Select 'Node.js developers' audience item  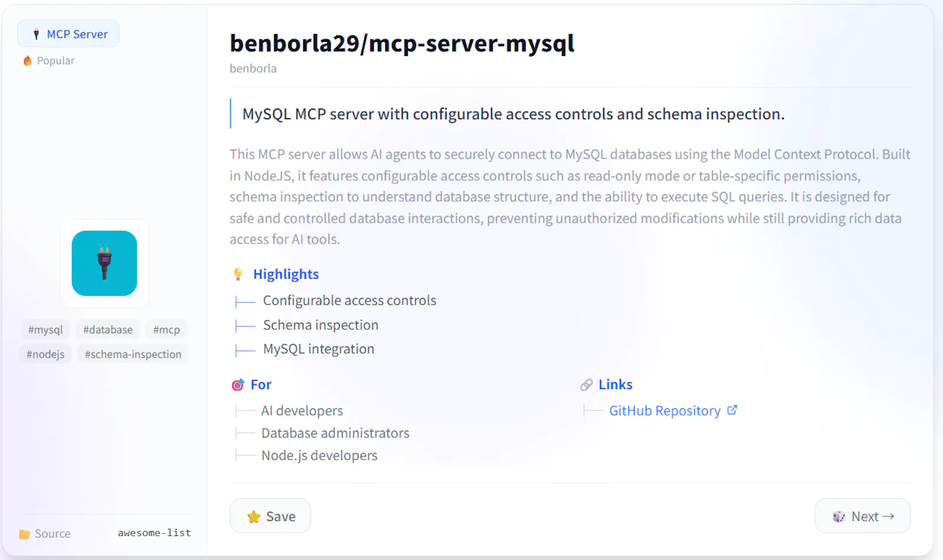pos(319,455)
